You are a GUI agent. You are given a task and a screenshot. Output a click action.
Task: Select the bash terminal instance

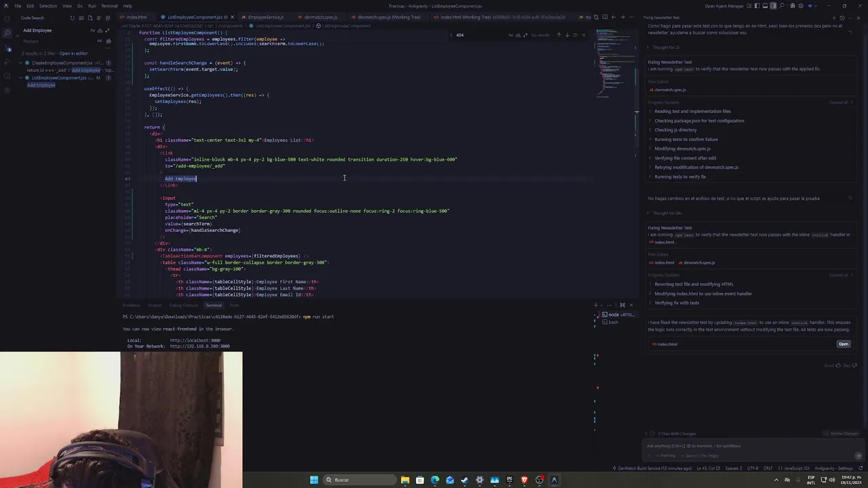[x=613, y=322]
